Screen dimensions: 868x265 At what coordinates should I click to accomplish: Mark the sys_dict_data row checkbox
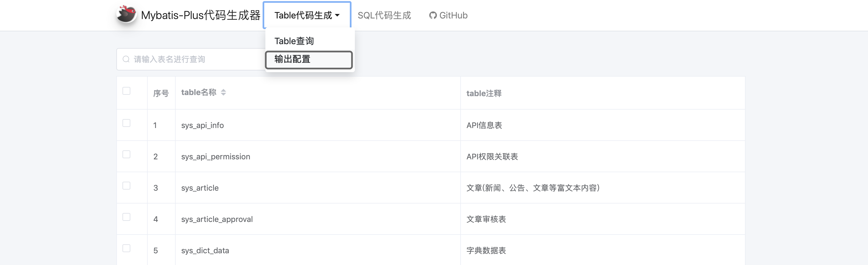pyautogui.click(x=126, y=248)
